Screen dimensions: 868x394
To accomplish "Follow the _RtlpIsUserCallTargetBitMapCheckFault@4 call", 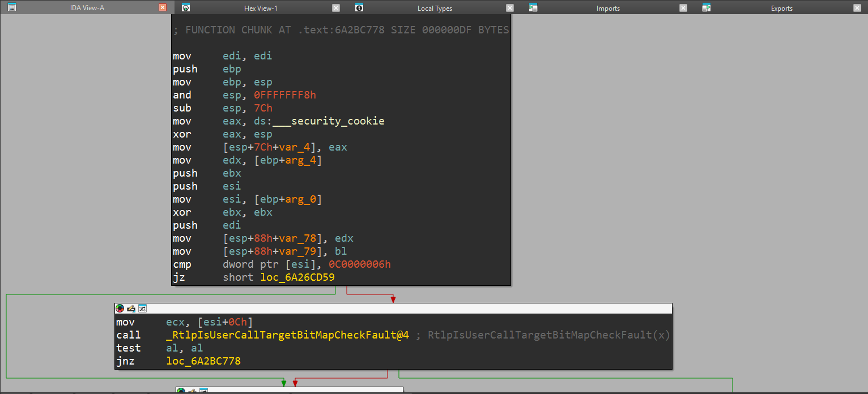I will tap(288, 335).
